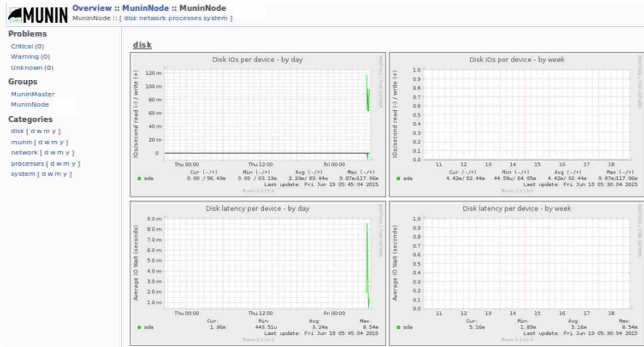Open the 'Disk latency per device - by day' graph
644x347 pixels.
[x=258, y=273]
